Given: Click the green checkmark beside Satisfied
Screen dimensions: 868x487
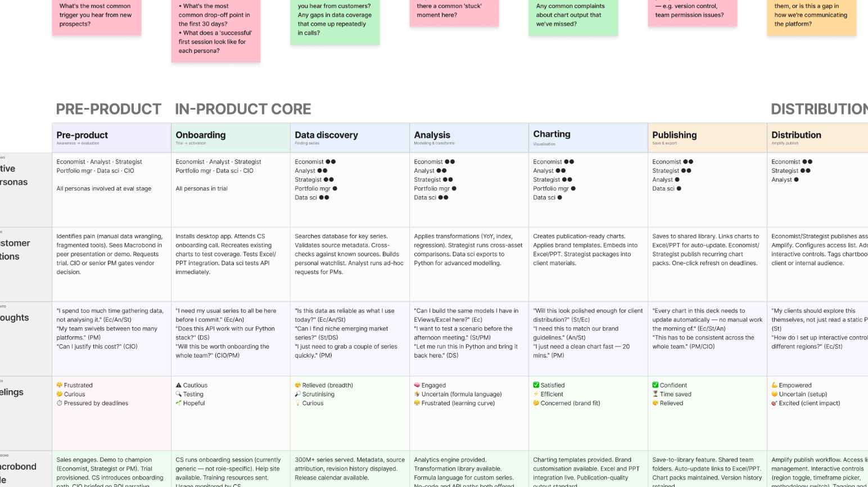Looking at the screenshot, I should click(x=536, y=385).
